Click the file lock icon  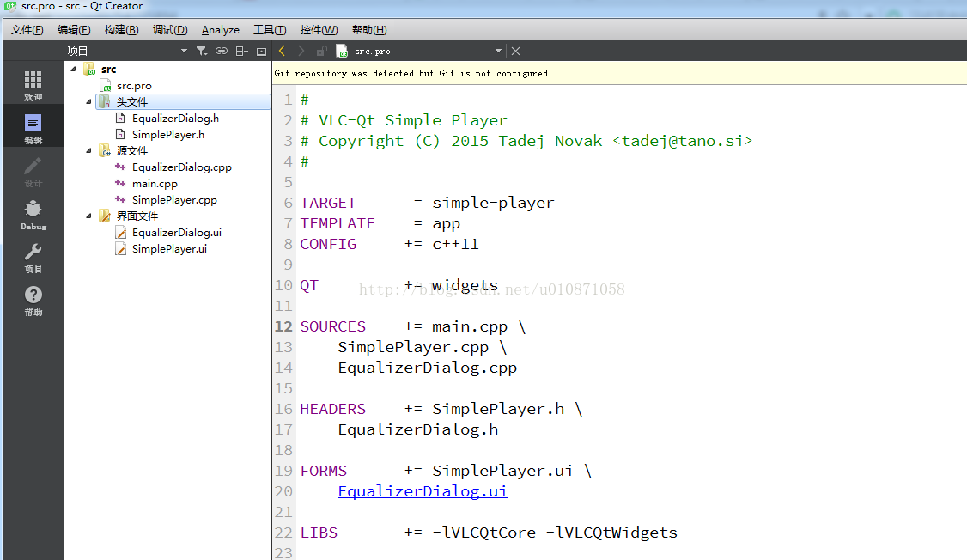point(321,51)
